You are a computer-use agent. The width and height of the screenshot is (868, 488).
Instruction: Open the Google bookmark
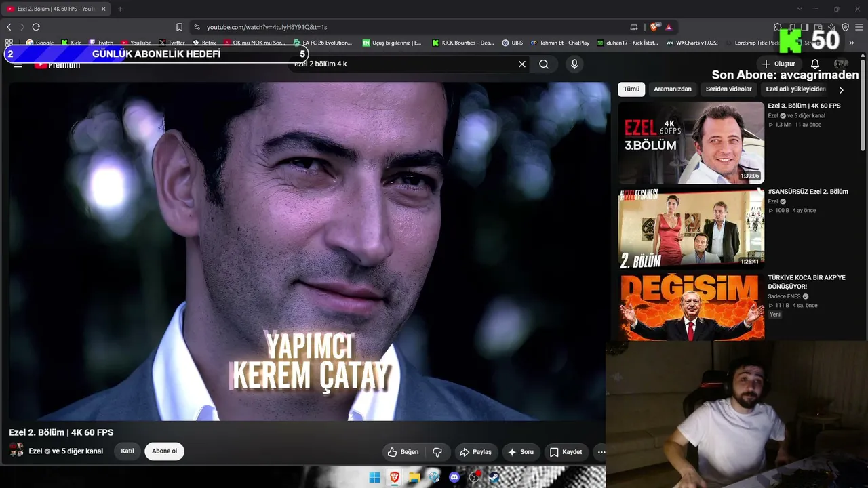(x=40, y=43)
